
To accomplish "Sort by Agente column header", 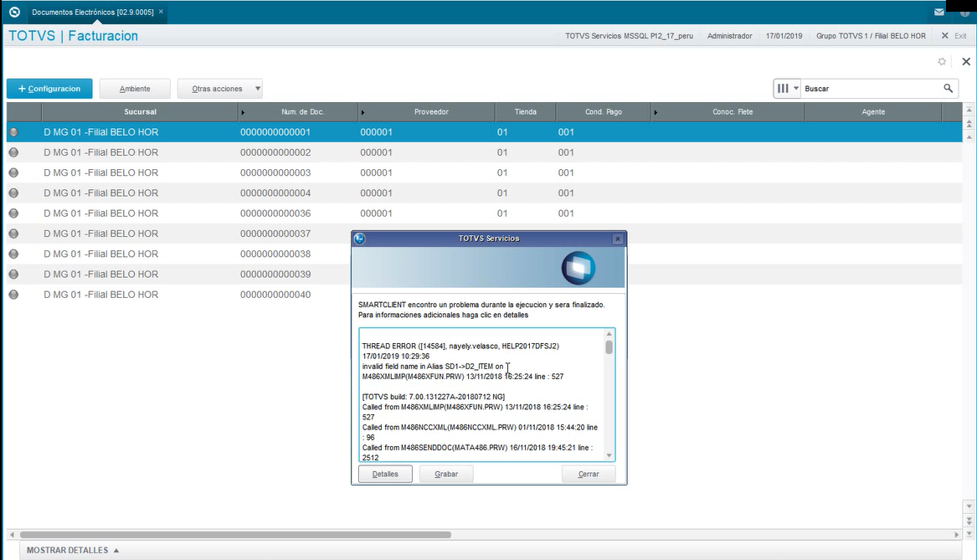I will 873,112.
